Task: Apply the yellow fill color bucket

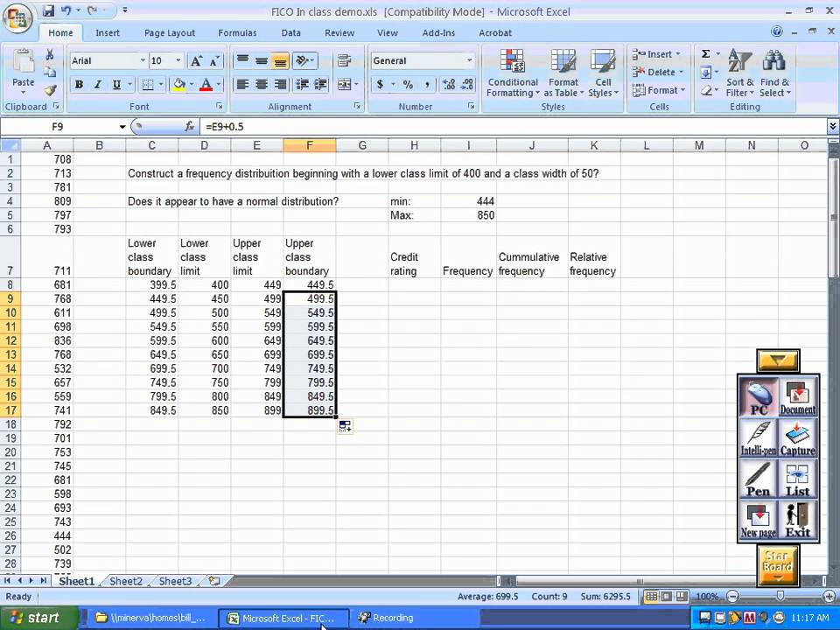Action: pos(178,85)
